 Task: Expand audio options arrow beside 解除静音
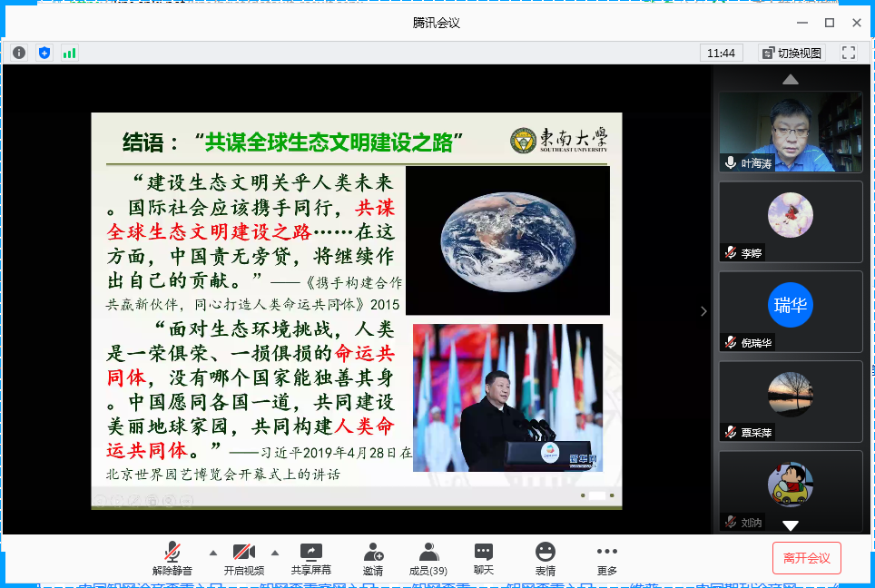(x=213, y=552)
